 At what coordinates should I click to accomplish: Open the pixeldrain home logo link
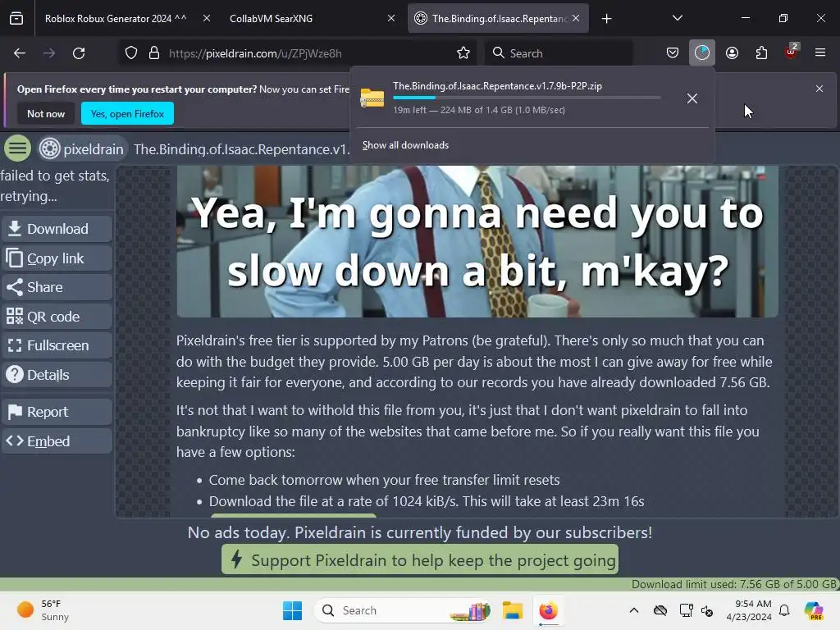coord(82,149)
